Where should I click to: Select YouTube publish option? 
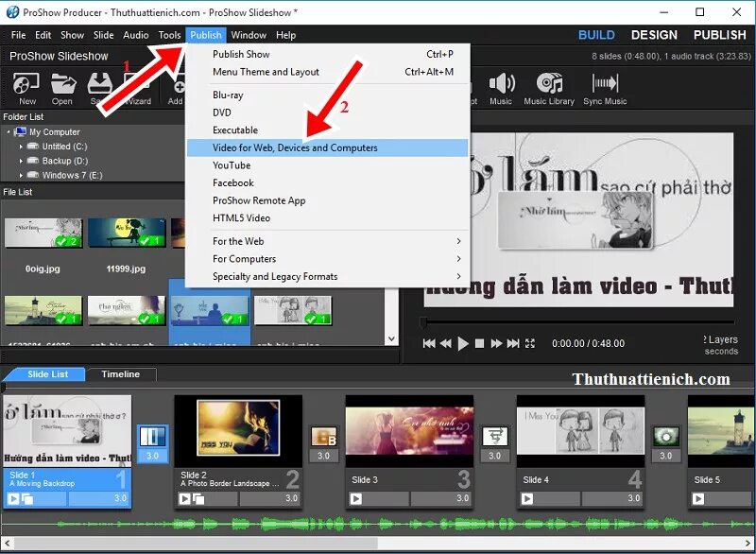point(327,165)
